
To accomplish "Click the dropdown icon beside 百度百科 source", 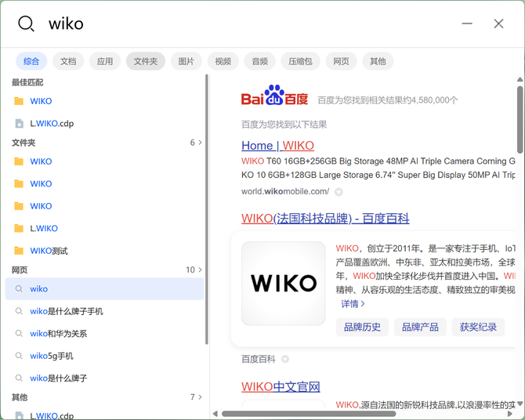I will [285, 359].
